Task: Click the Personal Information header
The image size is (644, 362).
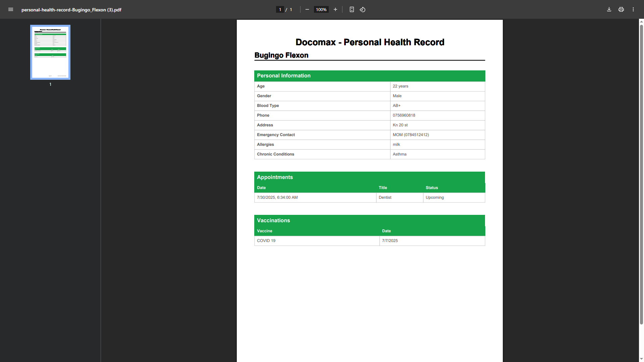Action: tap(284, 76)
